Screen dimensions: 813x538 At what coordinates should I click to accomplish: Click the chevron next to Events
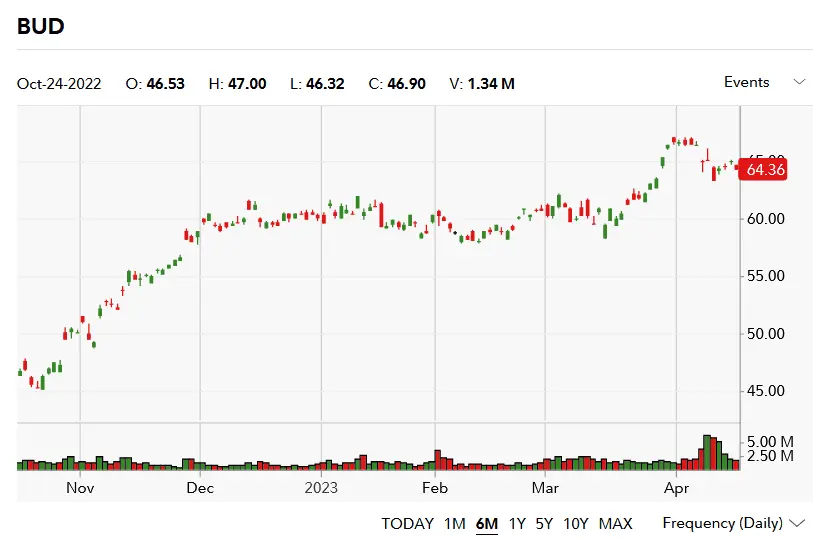(x=800, y=82)
